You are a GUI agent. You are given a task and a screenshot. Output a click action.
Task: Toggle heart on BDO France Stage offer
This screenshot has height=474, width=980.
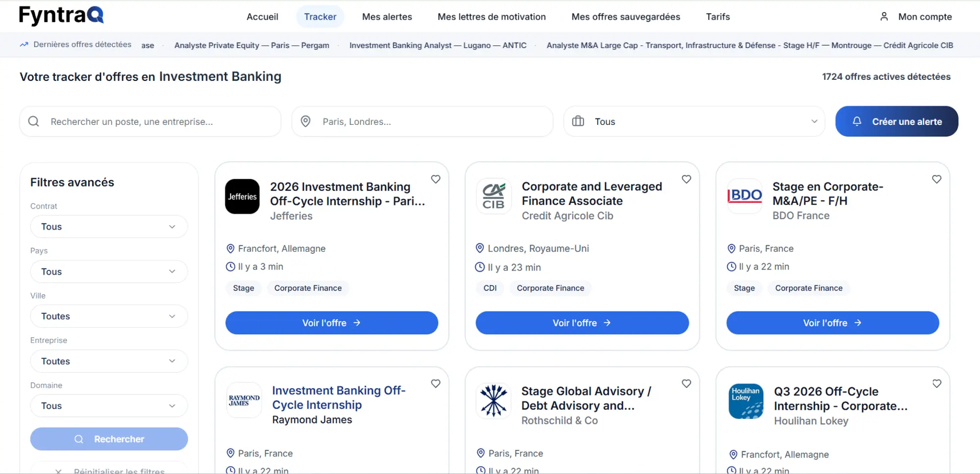coord(936,179)
